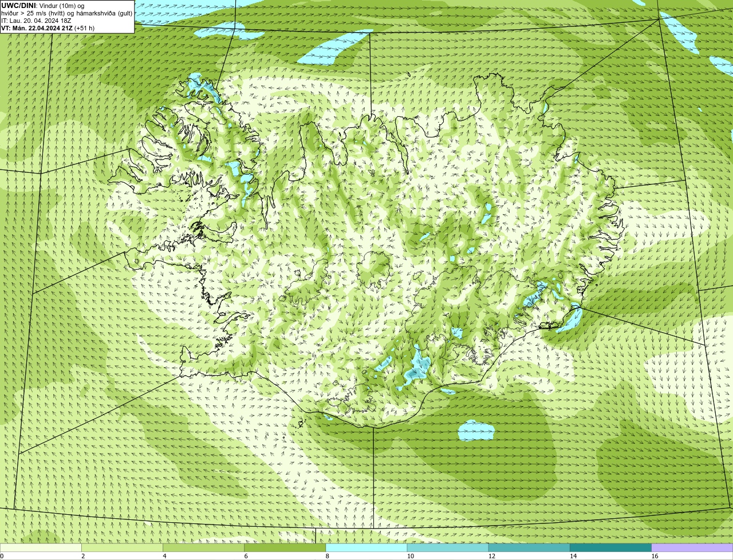Click the legend scale label "6"

pos(246,556)
